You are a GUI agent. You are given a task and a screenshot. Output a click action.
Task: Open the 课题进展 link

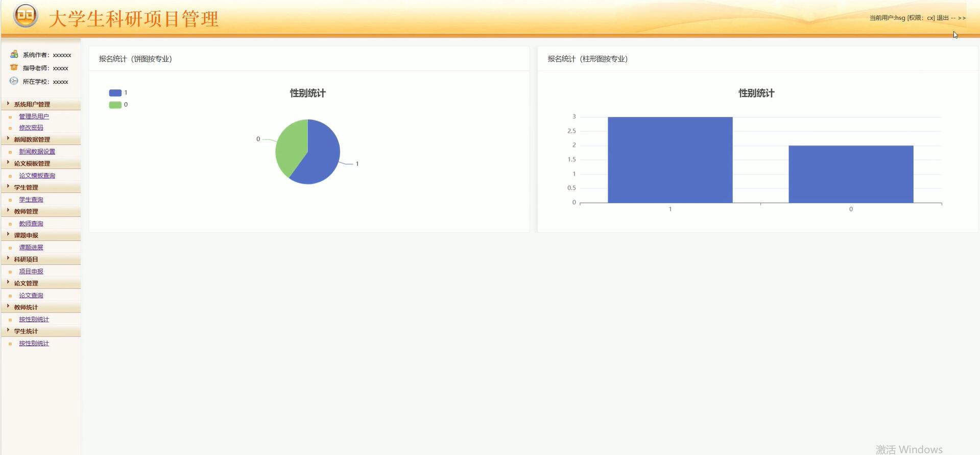click(x=31, y=248)
